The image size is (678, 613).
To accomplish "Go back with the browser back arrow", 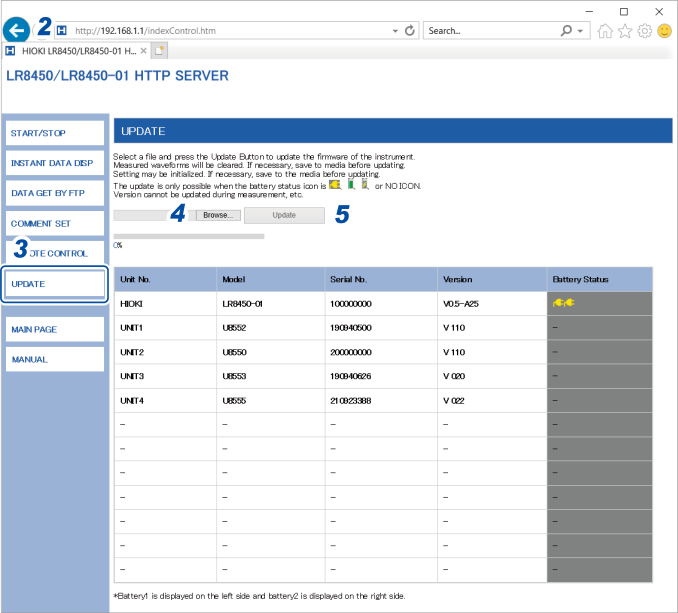I will coord(16,30).
